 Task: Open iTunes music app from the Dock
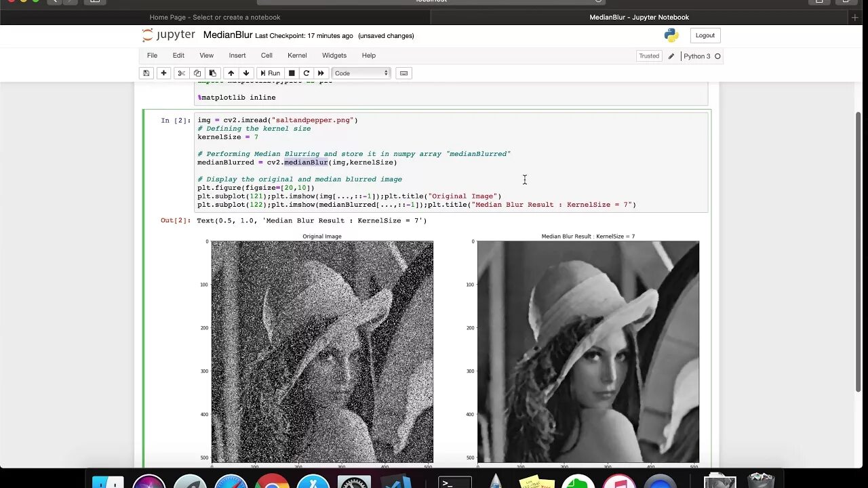point(620,481)
